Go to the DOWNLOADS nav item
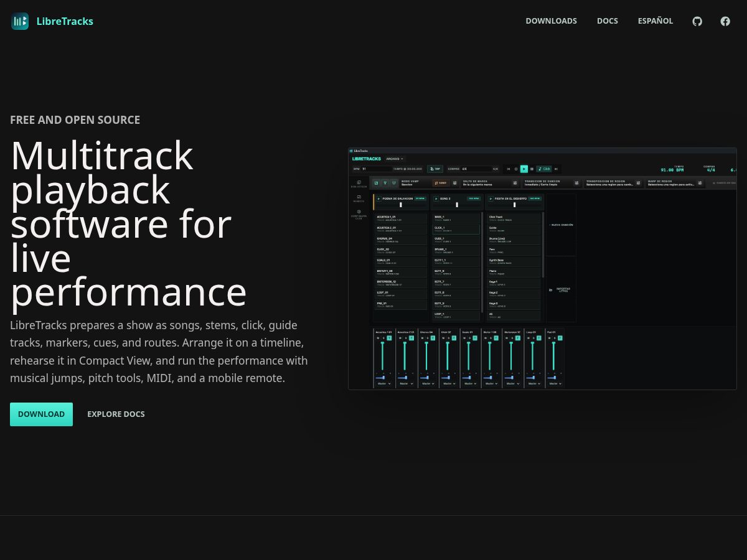Viewport: 747px width, 560px height. coord(551,21)
